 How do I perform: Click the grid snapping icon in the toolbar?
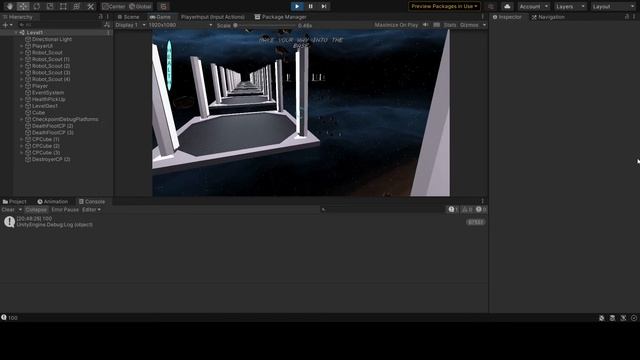tap(163, 7)
